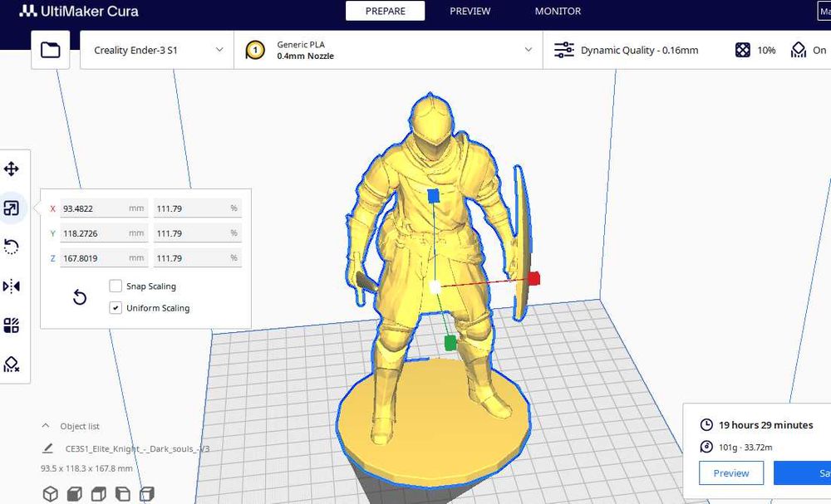Grab the red X-axis scale handle
The width and height of the screenshot is (831, 504).
(534, 278)
